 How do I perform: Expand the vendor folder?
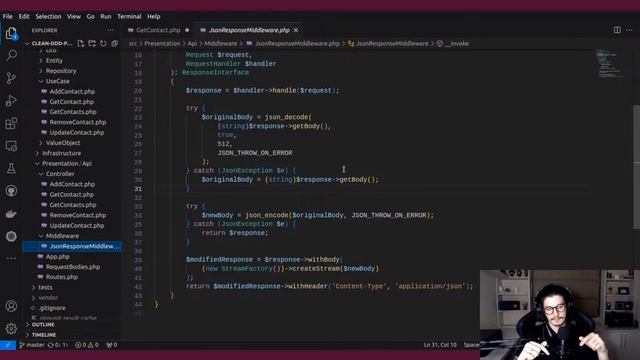click(x=48, y=298)
